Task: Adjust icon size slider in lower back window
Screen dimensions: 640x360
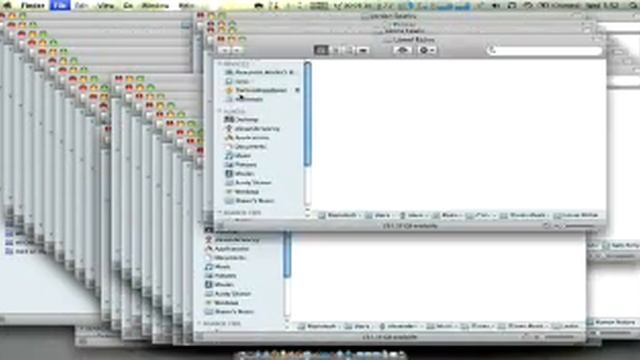Action: click(x=559, y=337)
